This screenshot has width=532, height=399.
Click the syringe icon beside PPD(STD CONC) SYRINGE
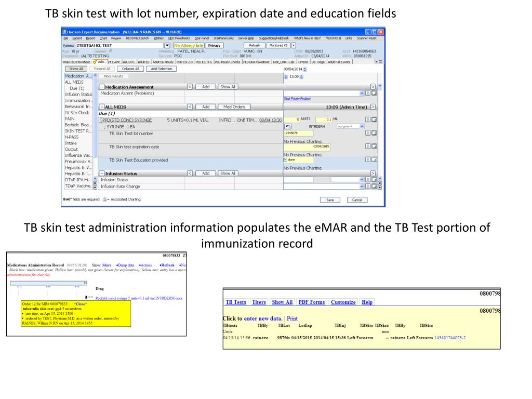[101, 119]
